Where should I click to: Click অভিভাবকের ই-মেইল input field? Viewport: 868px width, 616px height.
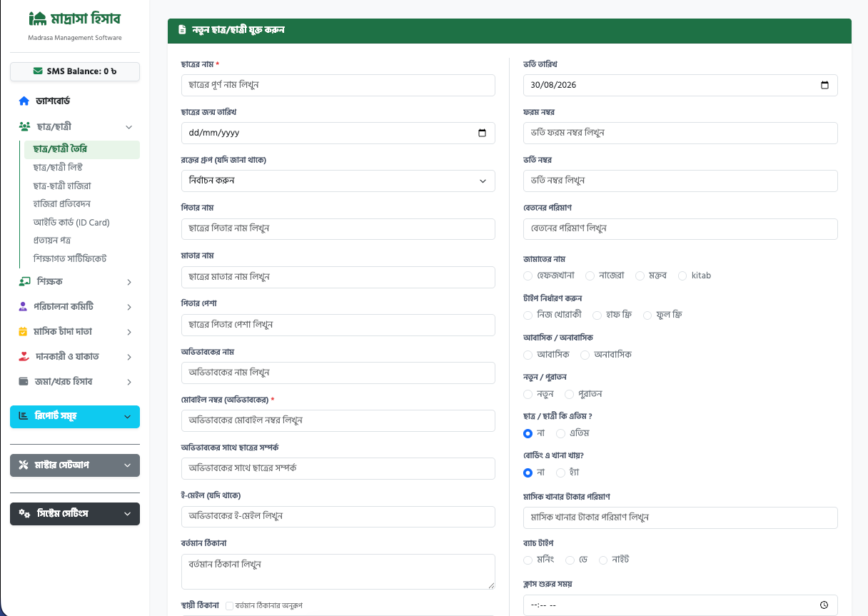[338, 517]
